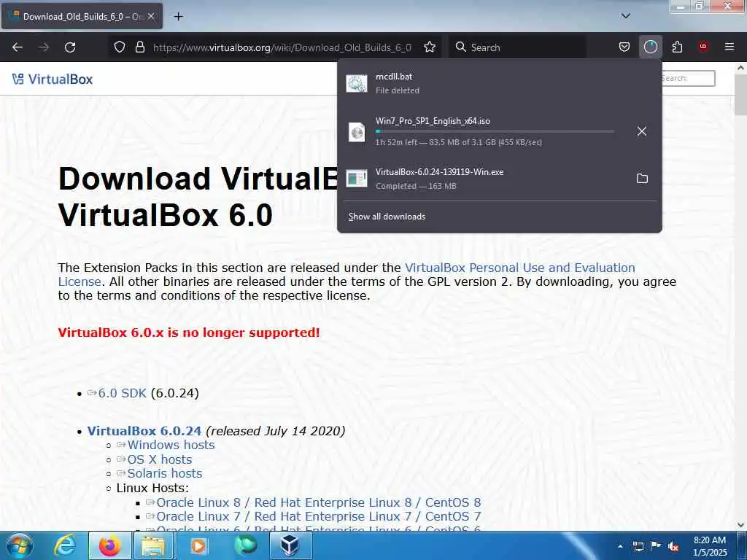Click the scrollbar up arrow
Image resolution: width=747 pixels, height=560 pixels.
pyautogui.click(x=740, y=68)
